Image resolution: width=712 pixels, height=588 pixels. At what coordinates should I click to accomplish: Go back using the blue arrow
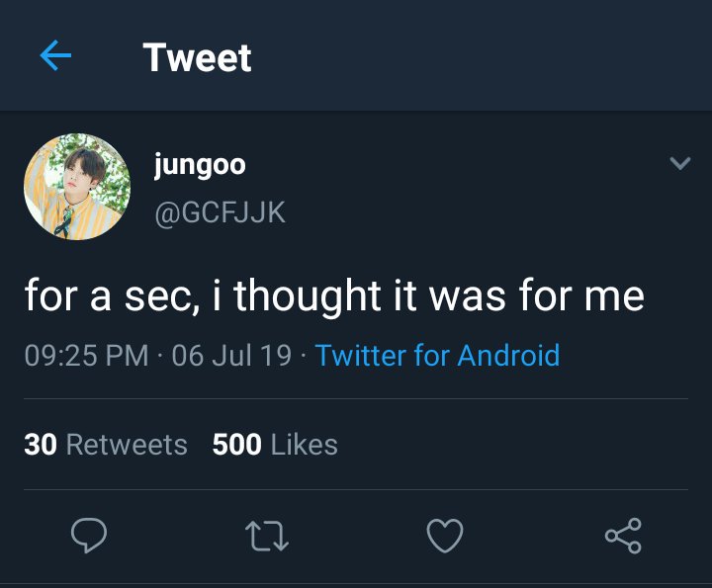coord(55,55)
